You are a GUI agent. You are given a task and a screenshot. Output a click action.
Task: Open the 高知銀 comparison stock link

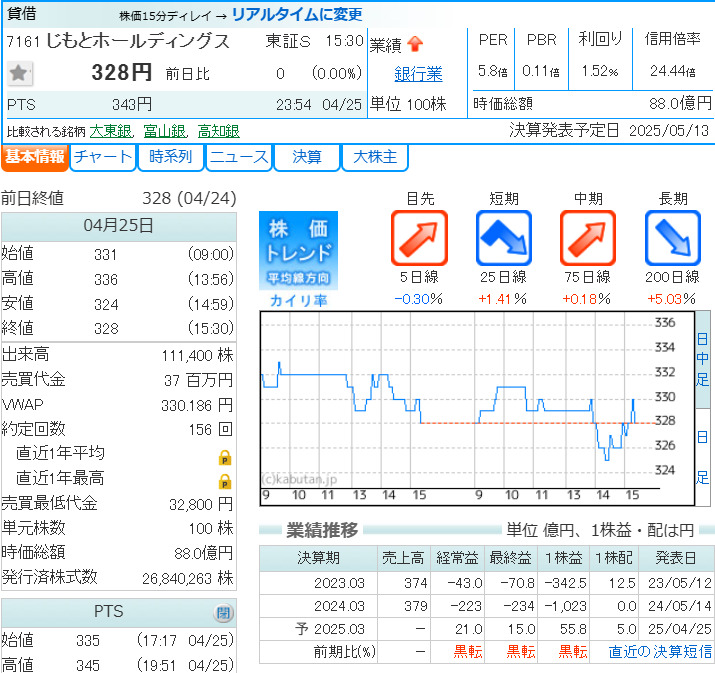[218, 131]
